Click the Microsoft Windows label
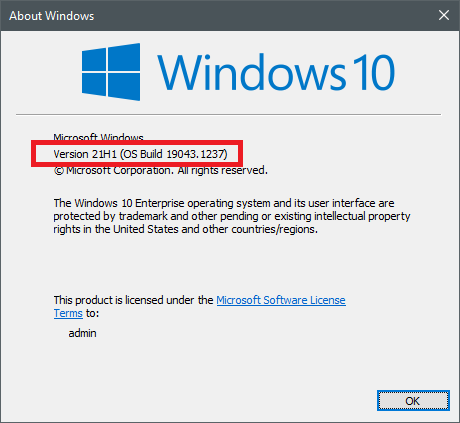Screen dimensions: 460x423 click(x=99, y=137)
